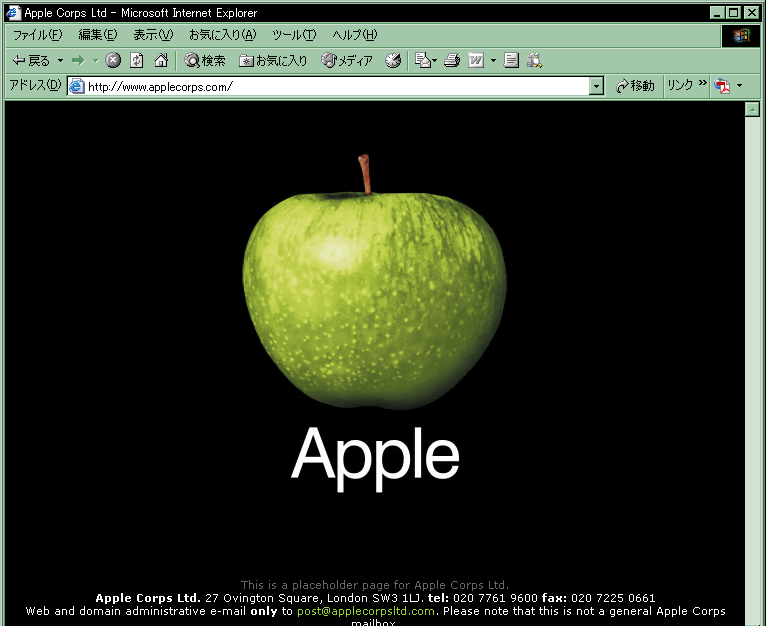Click the アドレス(D) address label
Viewport: 766px width, 626px height.
coord(36,85)
